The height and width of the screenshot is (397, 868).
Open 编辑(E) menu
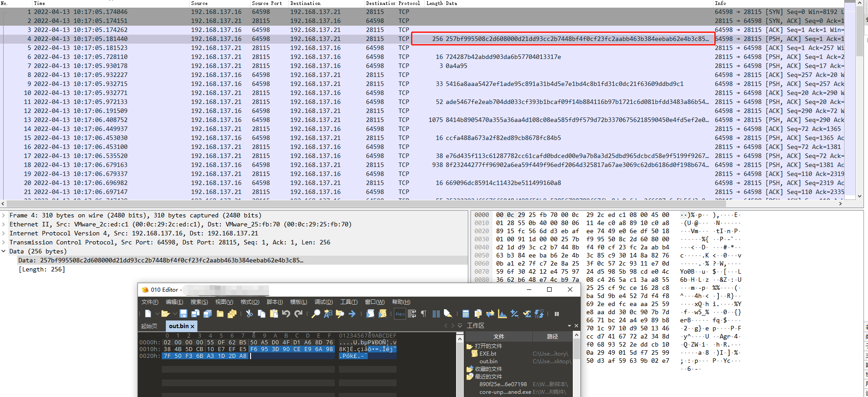pyautogui.click(x=174, y=302)
